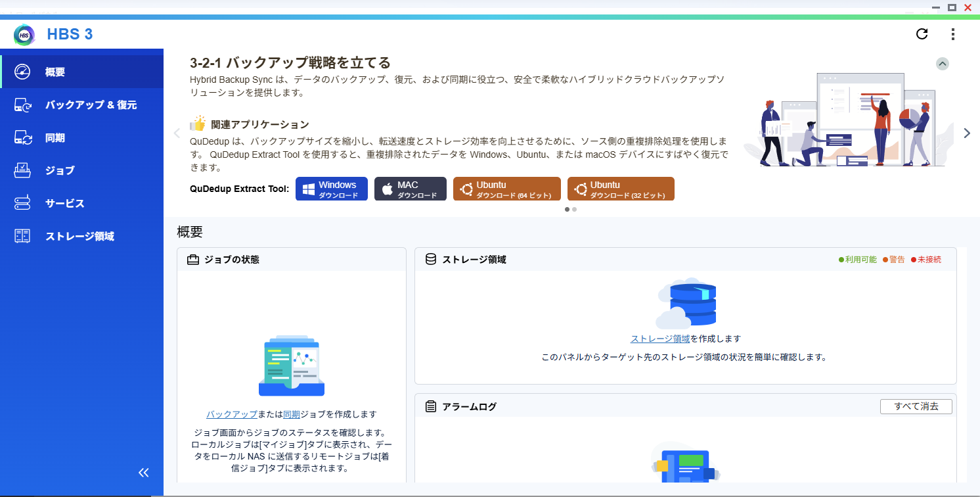Download QuDedup Extract Tool for MAC
Viewport: 980px width, 497px height.
pos(410,189)
